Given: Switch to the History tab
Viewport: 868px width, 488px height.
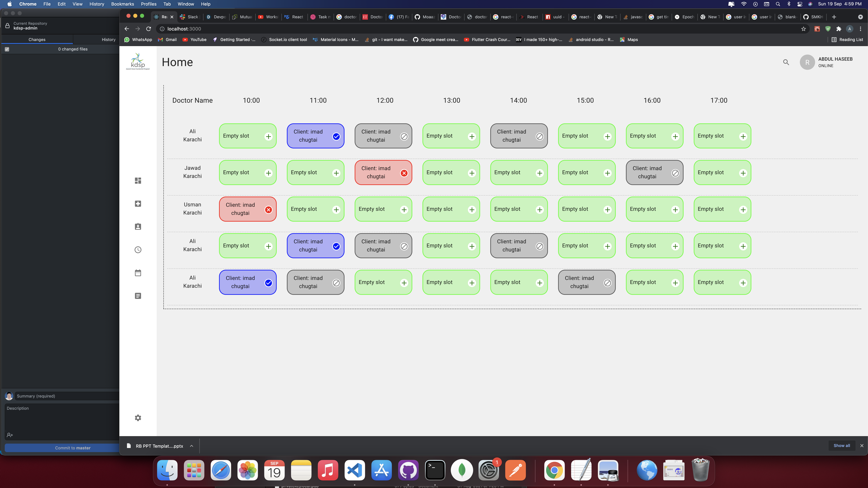Looking at the screenshot, I should [108, 39].
